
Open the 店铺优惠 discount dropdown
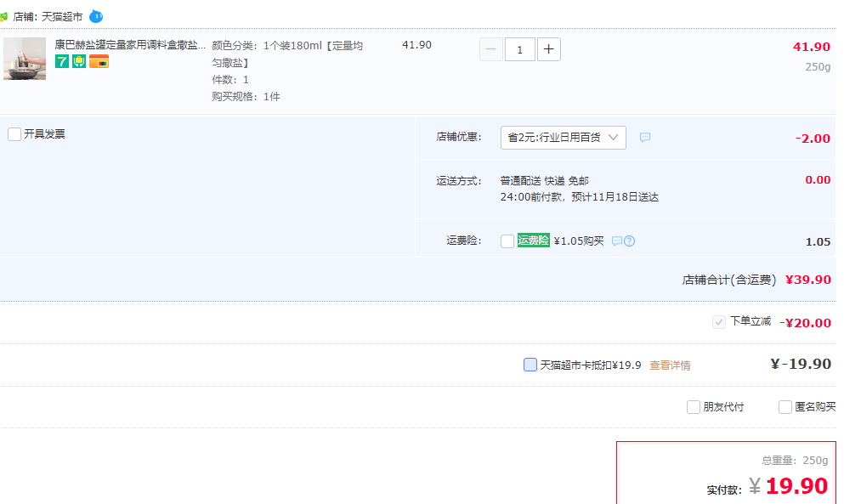563,138
